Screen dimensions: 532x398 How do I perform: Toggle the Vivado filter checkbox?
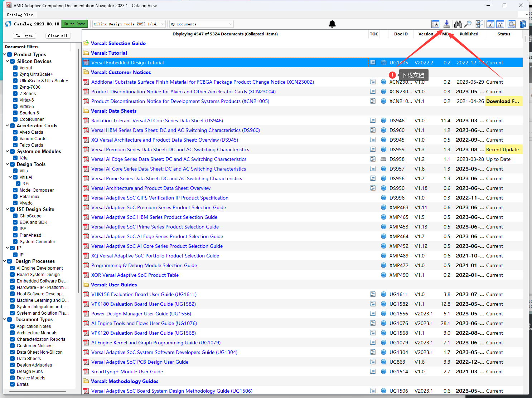tap(15, 203)
